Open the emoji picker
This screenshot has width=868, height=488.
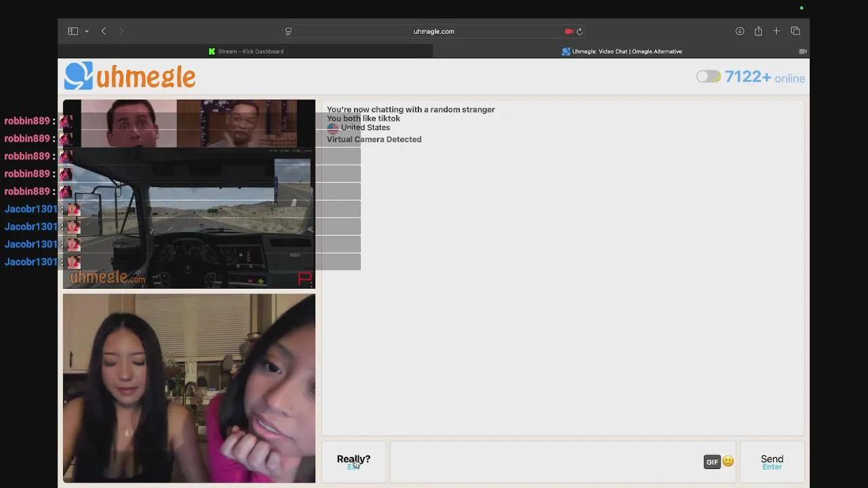pyautogui.click(x=728, y=461)
